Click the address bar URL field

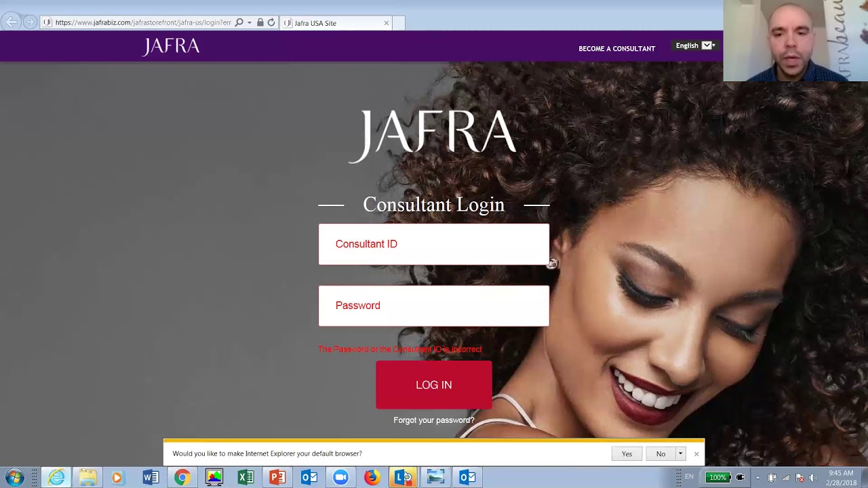click(142, 22)
